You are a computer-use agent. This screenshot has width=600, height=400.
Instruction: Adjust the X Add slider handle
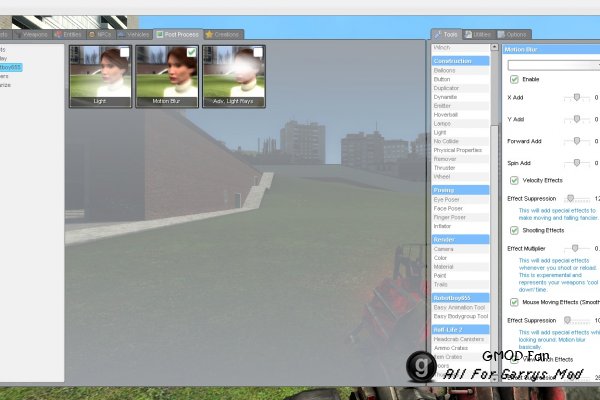[x=577, y=97]
